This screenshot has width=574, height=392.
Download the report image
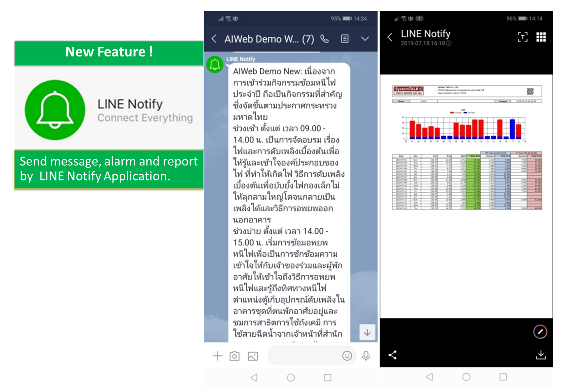tap(541, 355)
